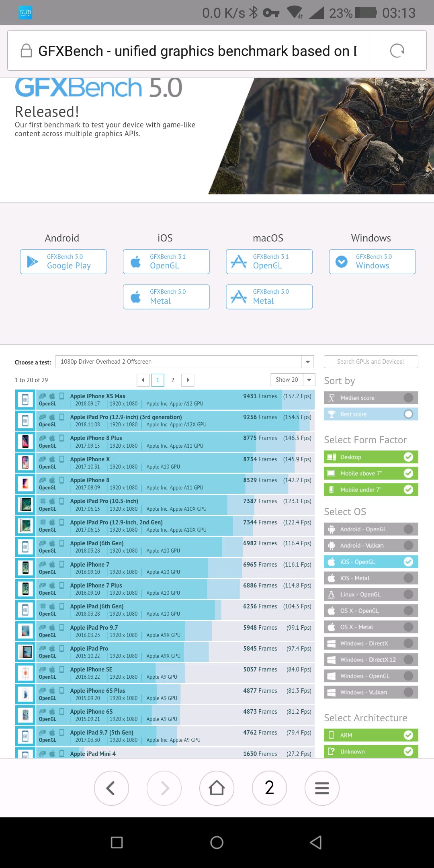Enable the Windows - DirectX filter
The height and width of the screenshot is (868, 434).
click(371, 643)
